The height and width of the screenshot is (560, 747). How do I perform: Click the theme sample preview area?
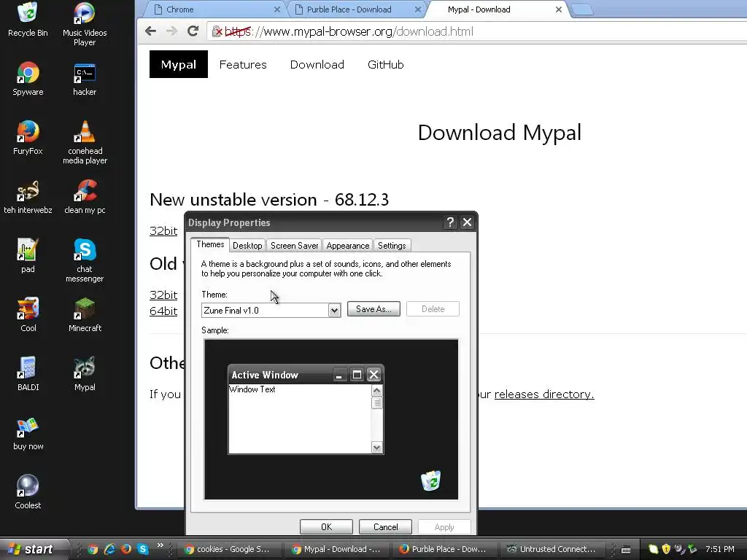(x=331, y=419)
